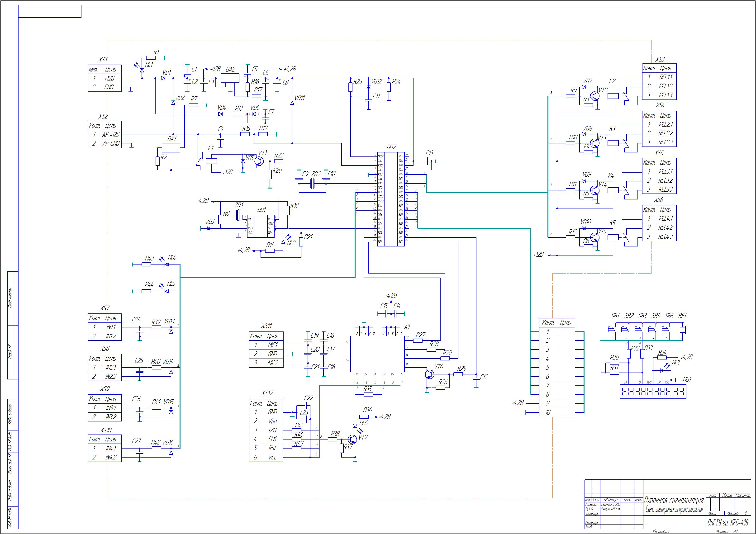Select 'ОмГТУ гр. КРБ-418' in title block
This screenshot has height=534, width=756.
coord(728,522)
